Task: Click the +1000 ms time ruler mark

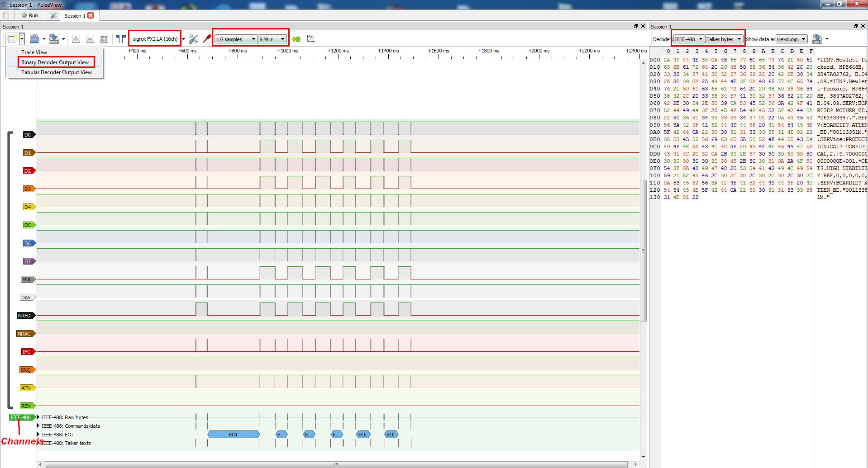Action: coord(288,51)
